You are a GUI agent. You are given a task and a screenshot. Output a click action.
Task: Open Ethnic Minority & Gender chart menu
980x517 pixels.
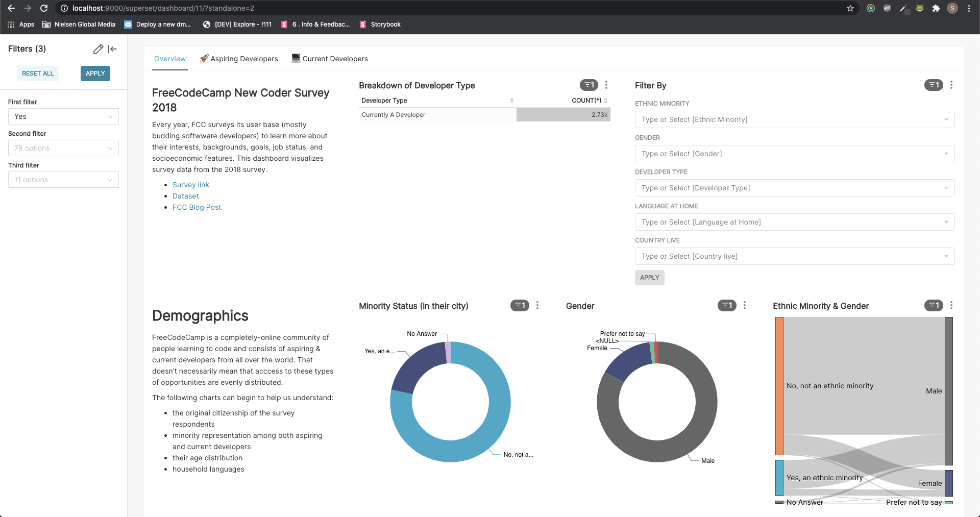pyautogui.click(x=951, y=306)
